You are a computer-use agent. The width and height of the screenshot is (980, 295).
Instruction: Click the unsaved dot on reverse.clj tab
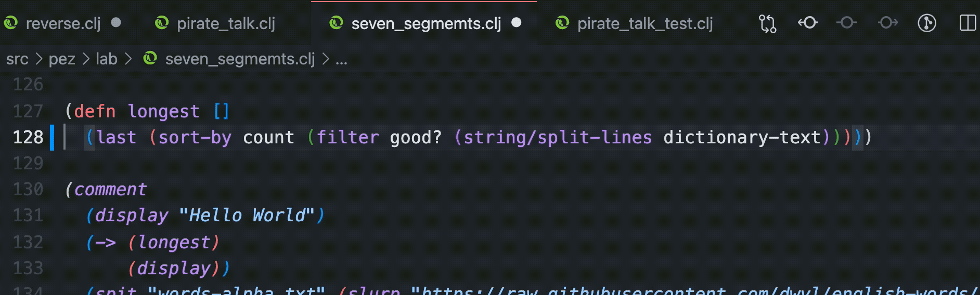tap(116, 22)
